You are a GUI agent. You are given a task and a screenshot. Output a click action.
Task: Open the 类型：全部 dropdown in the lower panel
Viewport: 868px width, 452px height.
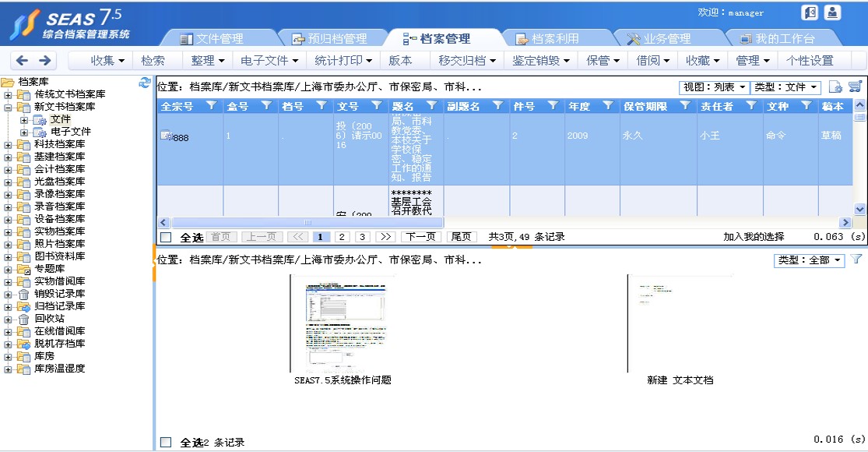tap(809, 260)
